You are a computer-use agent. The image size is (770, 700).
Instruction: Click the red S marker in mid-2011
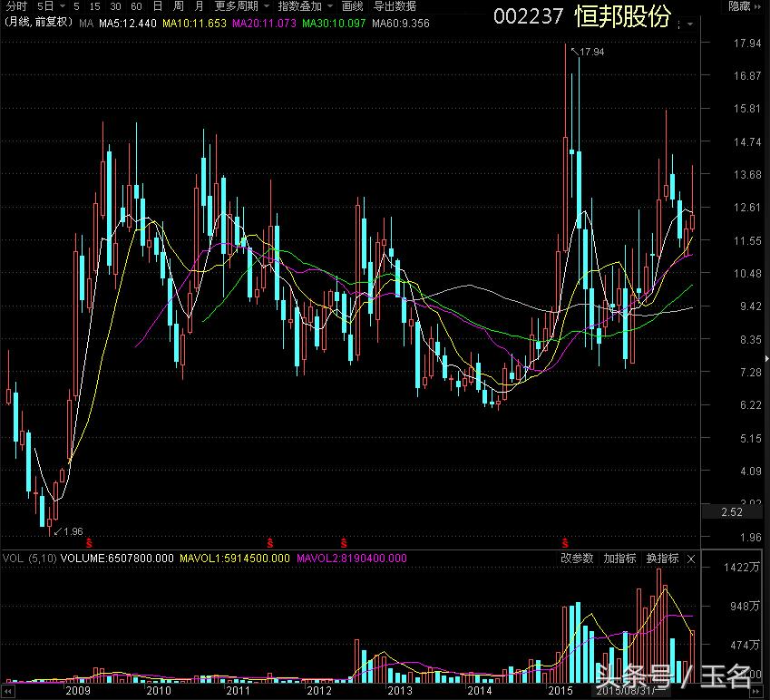[270, 542]
